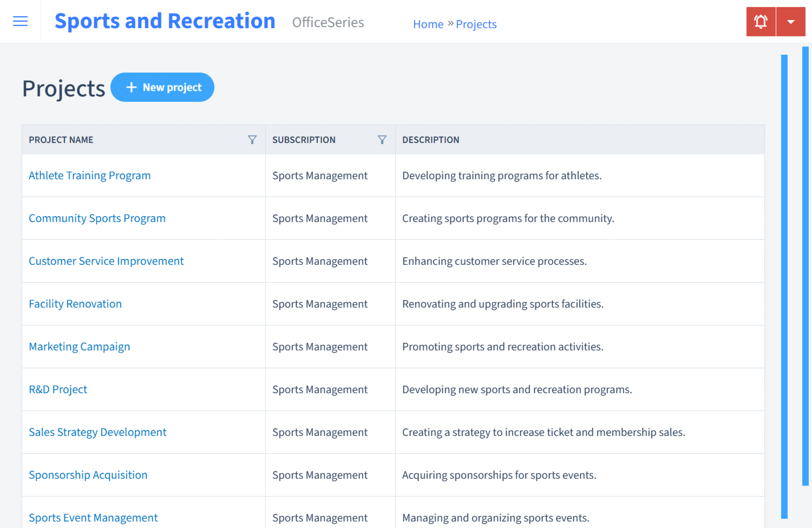
Task: Open the Sponsorship Acquisition project
Action: pos(88,475)
